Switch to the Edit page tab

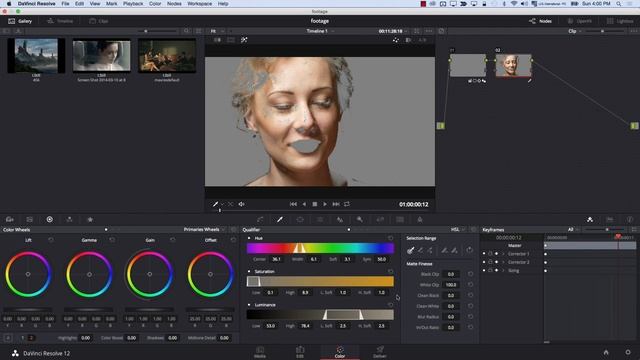coord(300,352)
